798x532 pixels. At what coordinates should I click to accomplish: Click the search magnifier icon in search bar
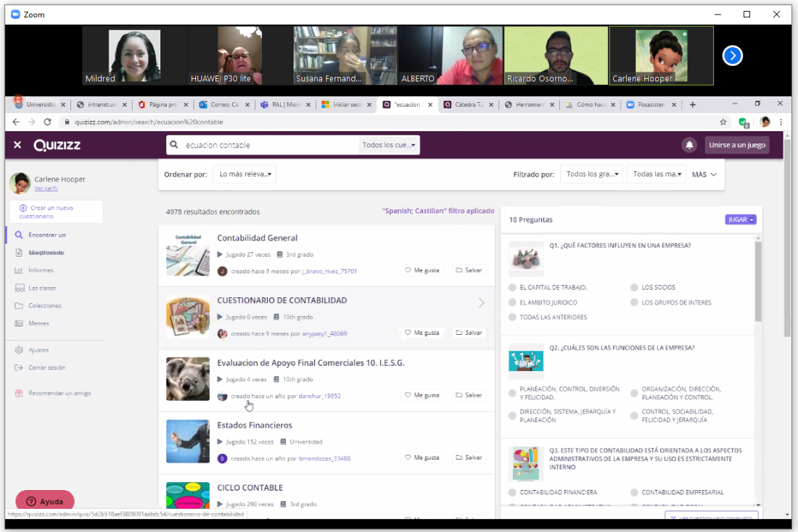pyautogui.click(x=174, y=145)
